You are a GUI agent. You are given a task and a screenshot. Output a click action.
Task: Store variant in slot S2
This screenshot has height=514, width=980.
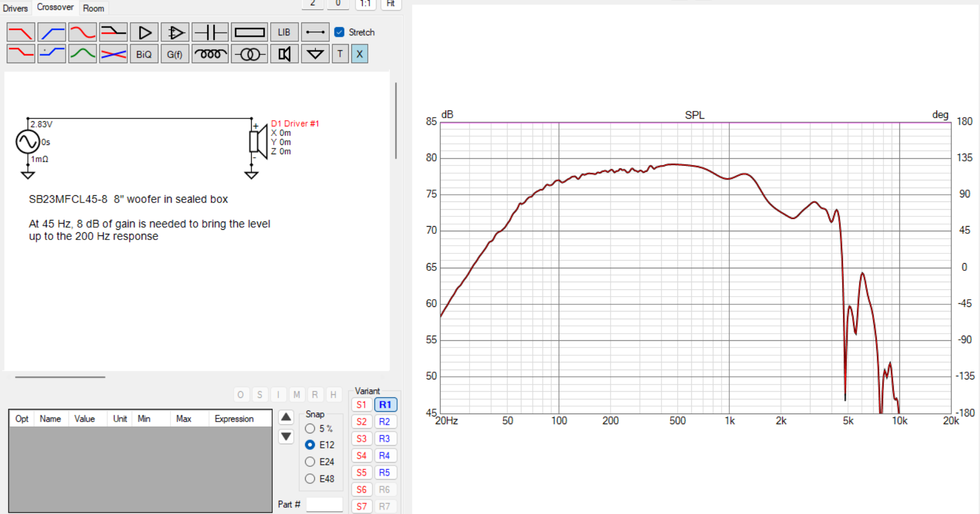click(x=362, y=421)
